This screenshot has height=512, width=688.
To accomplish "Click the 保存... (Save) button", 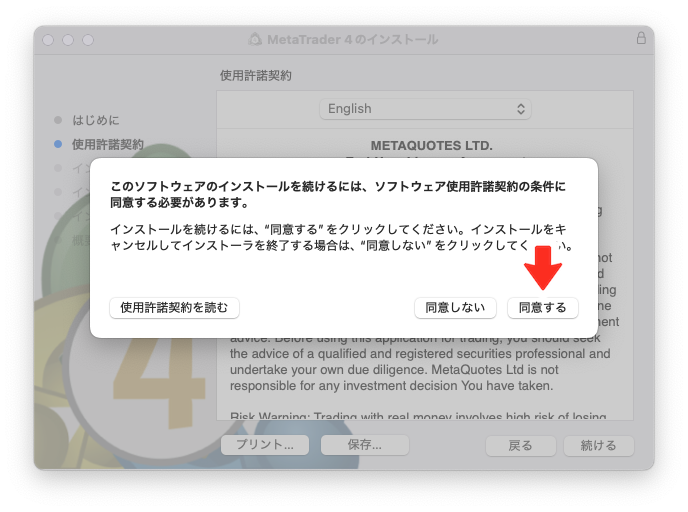I will (x=365, y=445).
